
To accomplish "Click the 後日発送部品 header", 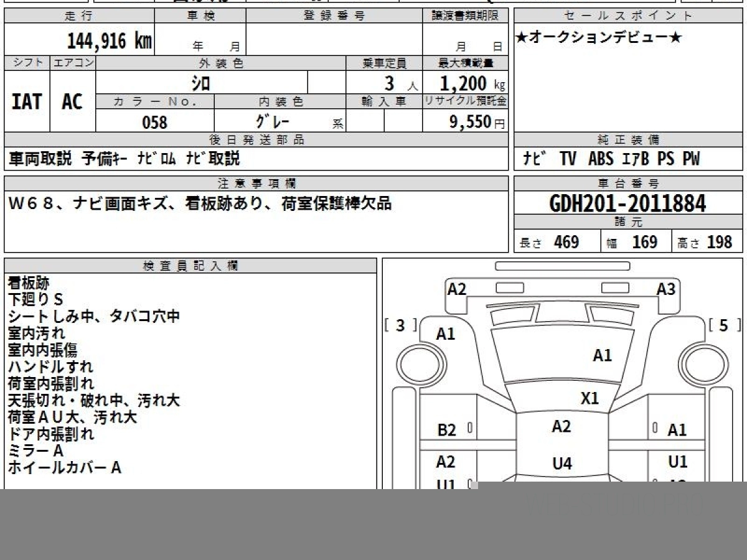I will point(256,140).
